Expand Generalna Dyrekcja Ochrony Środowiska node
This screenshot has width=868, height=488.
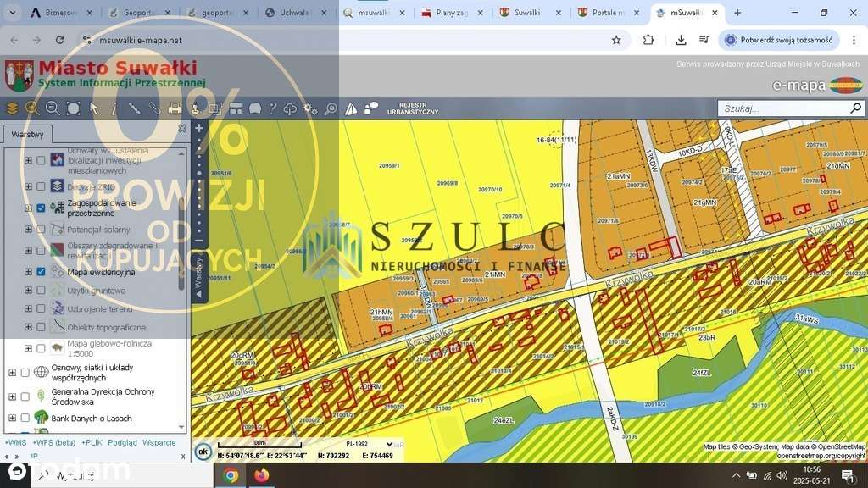click(x=12, y=396)
